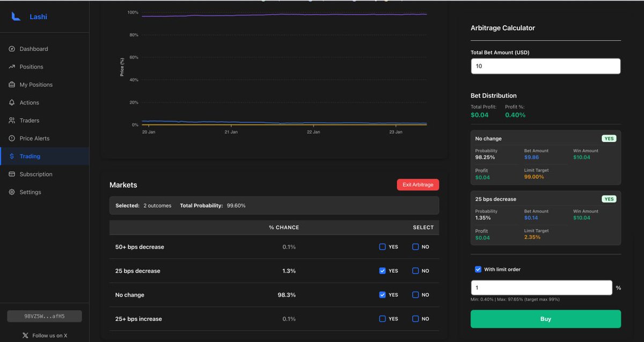The image size is (644, 342).
Task: Click the Trading dollar sign icon
Action: (12, 156)
